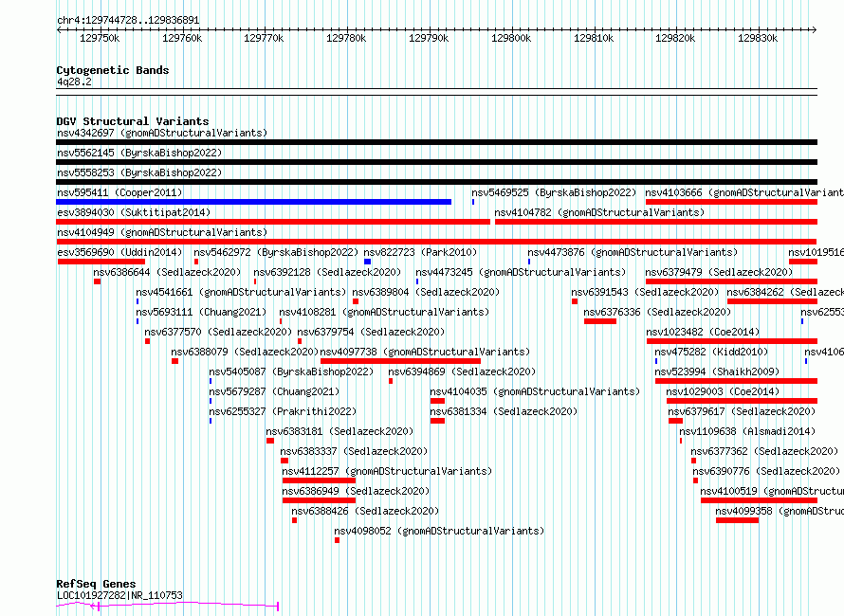The width and height of the screenshot is (844, 616).
Task: Click the nsv6379617 (Sedlazeck2020) label
Action: pos(742,411)
